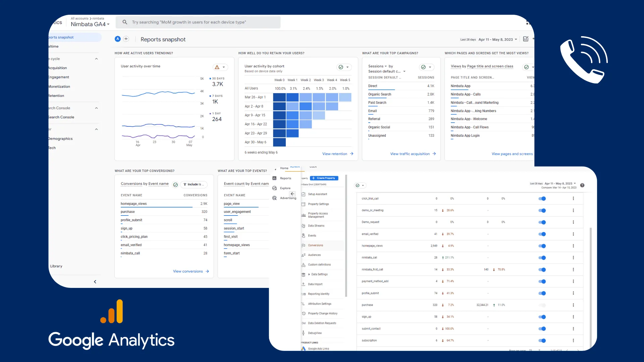
Task: Toggle Demo_request conversion switch
Action: click(542, 222)
